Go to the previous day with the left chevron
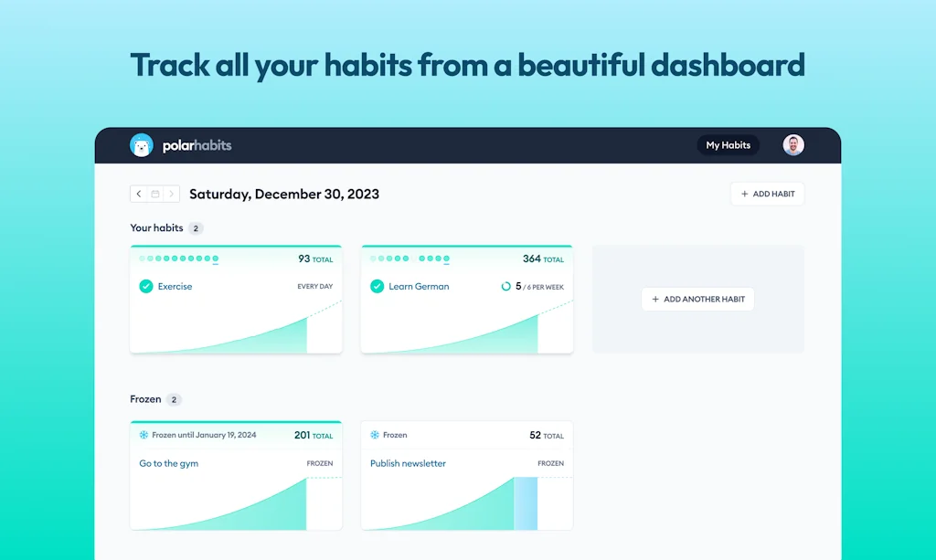The image size is (936, 560). point(139,194)
